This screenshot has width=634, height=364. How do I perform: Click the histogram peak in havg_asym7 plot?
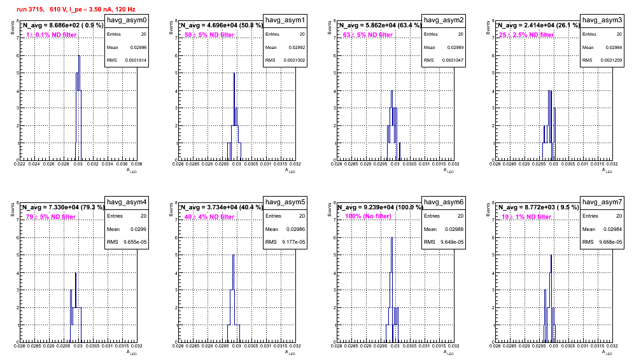[x=551, y=255]
